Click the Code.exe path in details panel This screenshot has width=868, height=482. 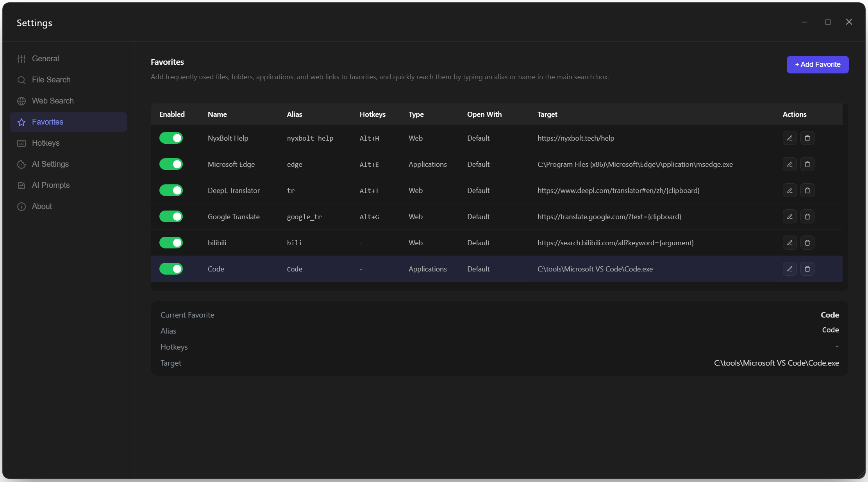click(777, 363)
